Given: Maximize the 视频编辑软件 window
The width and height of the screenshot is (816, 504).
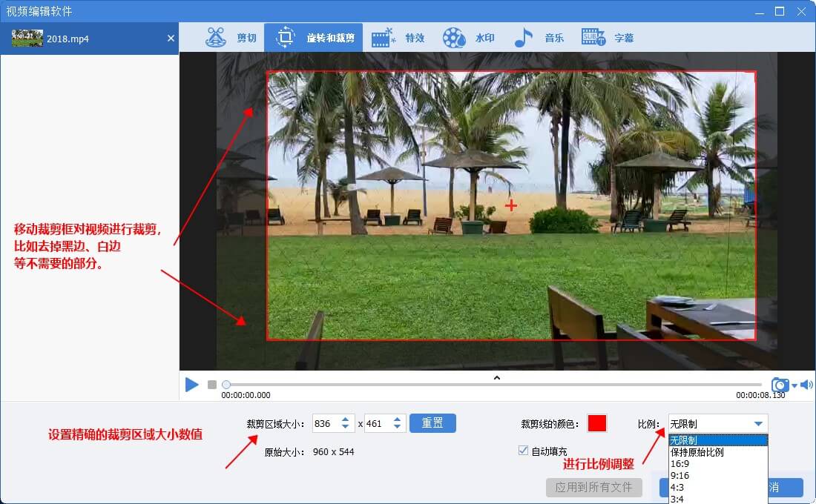Looking at the screenshot, I should click(x=780, y=11).
